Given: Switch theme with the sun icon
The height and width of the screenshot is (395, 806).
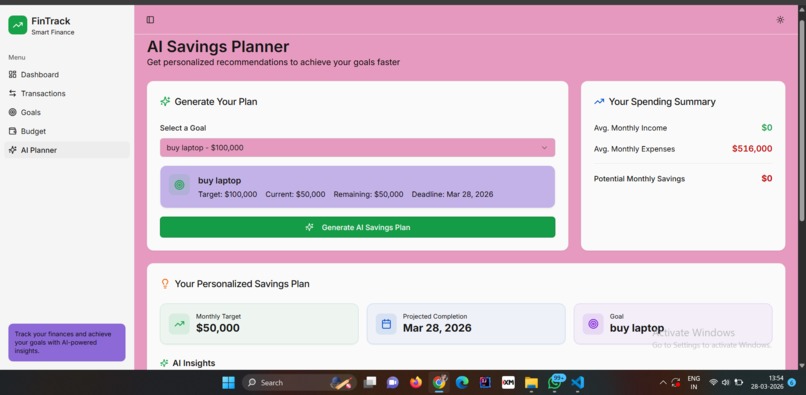Looking at the screenshot, I should point(780,20).
